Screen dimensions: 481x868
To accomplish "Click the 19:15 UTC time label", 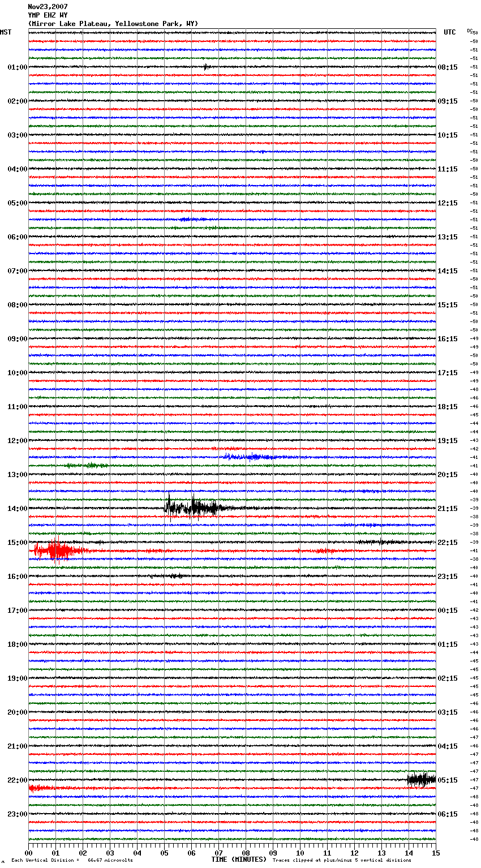I will tap(448, 441).
